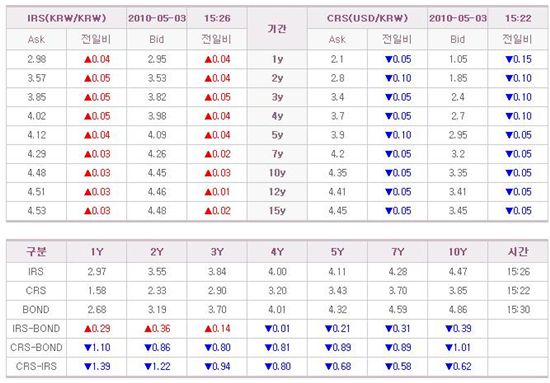
Task: Select the 3y period row label
Action: click(x=277, y=97)
